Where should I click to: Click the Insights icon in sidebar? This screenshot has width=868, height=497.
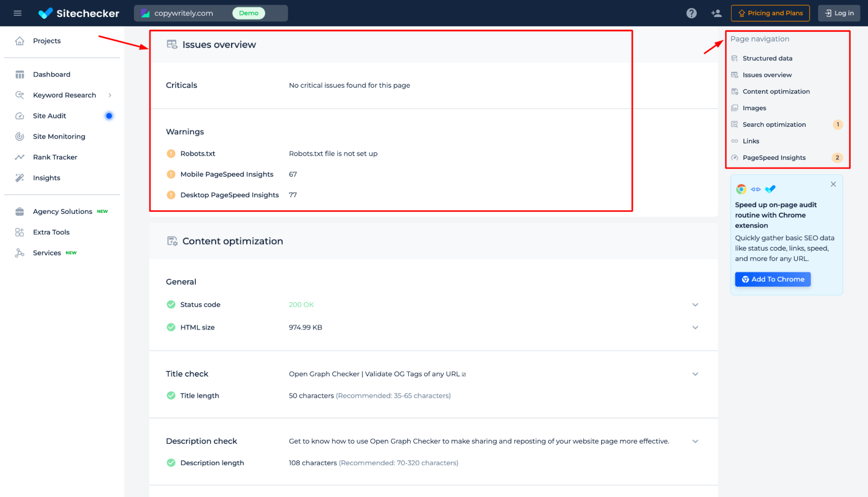[x=19, y=178]
